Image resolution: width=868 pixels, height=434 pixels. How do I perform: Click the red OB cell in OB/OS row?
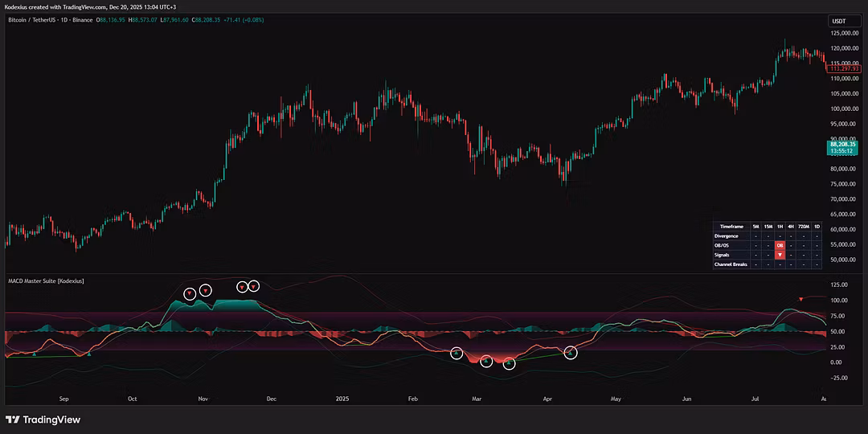click(780, 245)
